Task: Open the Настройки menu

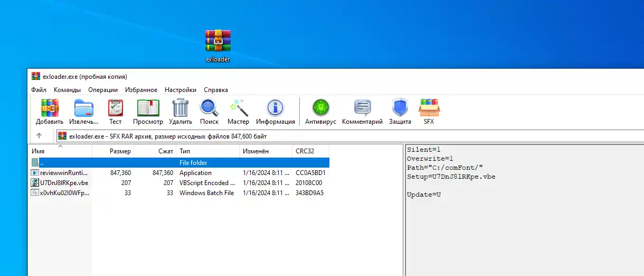Action: (181, 90)
